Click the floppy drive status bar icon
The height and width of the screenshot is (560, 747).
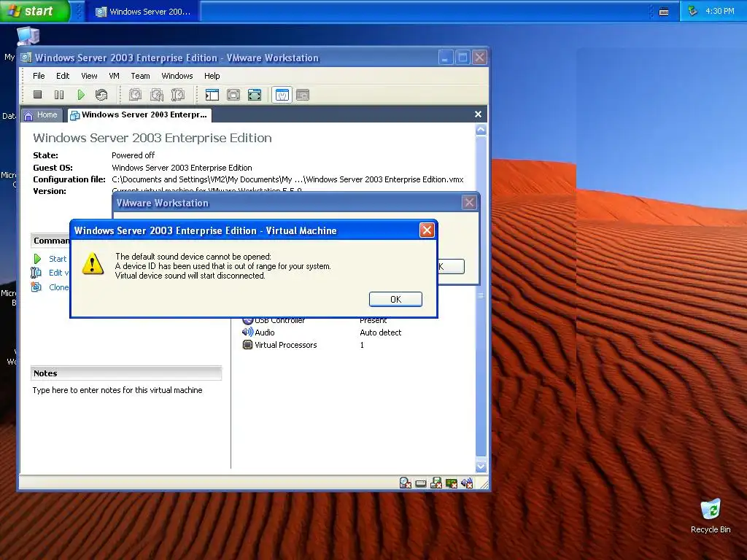coord(436,483)
